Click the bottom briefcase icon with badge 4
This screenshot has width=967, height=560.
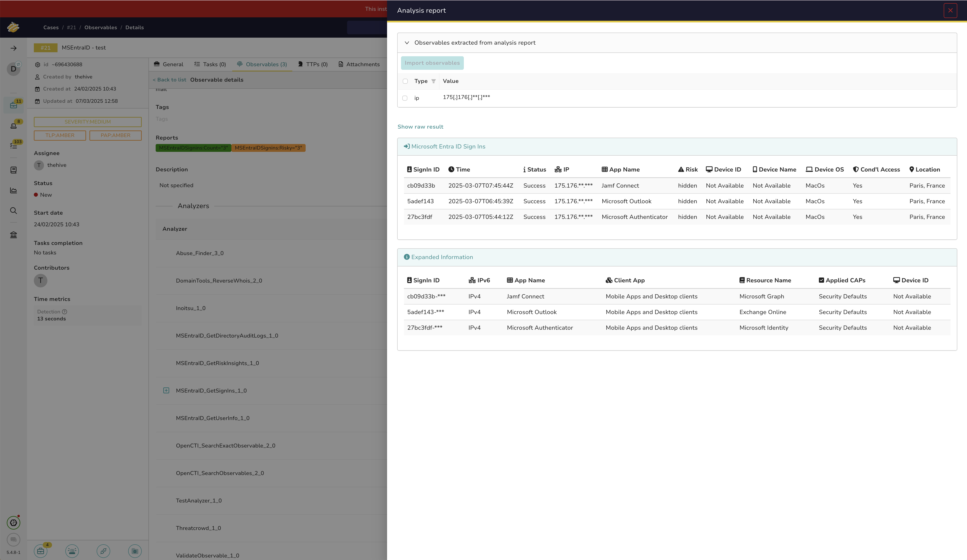pyautogui.click(x=41, y=551)
